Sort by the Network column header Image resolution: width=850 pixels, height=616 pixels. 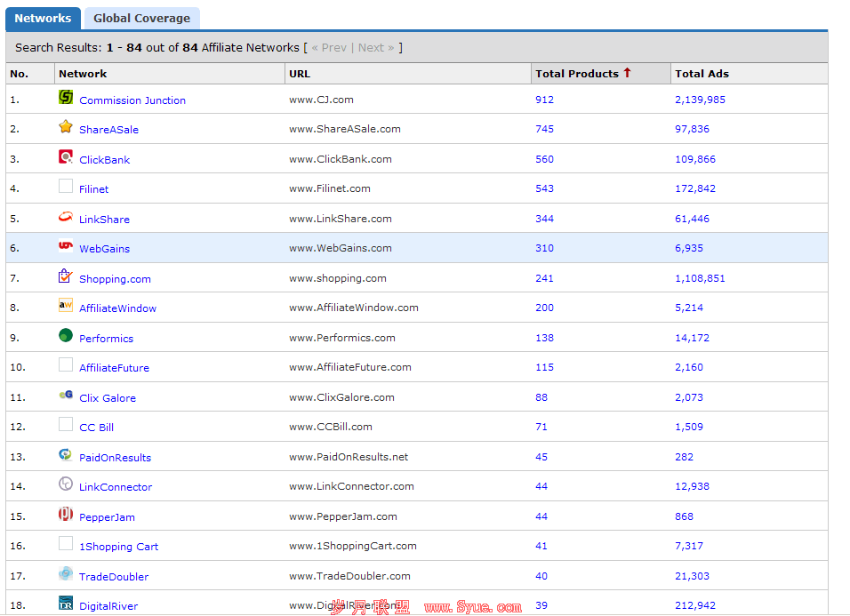pyautogui.click(x=83, y=74)
